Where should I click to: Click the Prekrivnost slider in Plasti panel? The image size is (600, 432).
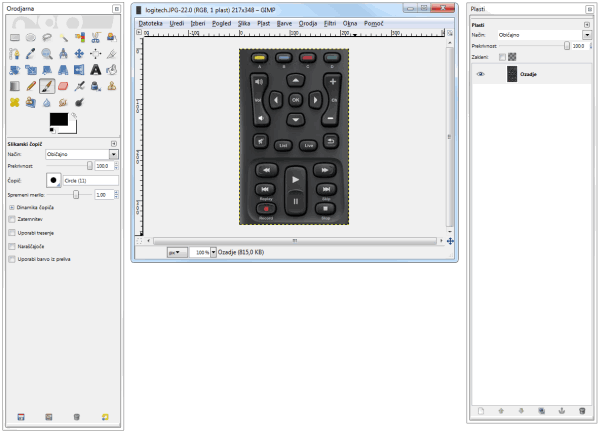coord(533,46)
